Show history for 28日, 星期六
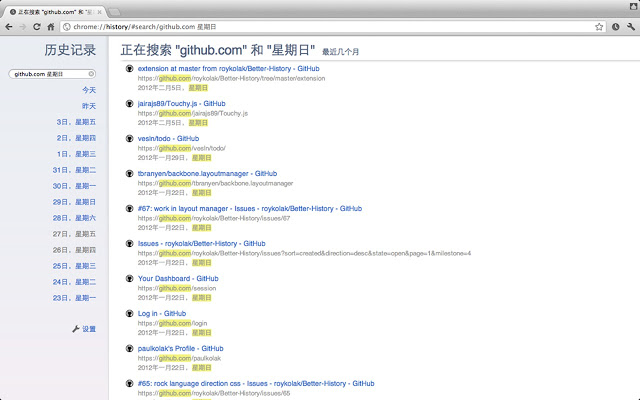 pyautogui.click(x=74, y=218)
